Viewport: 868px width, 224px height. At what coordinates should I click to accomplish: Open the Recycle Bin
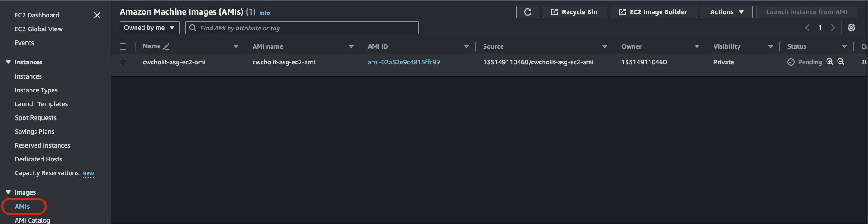[575, 12]
